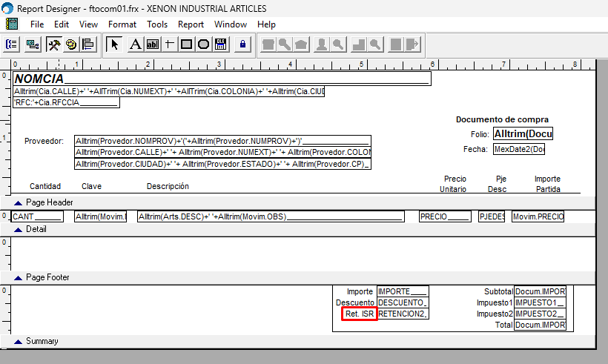The width and height of the screenshot is (608, 364).
Task: Select the Alltrim(Provedor.CIUDAD) field
Action: pos(222,164)
